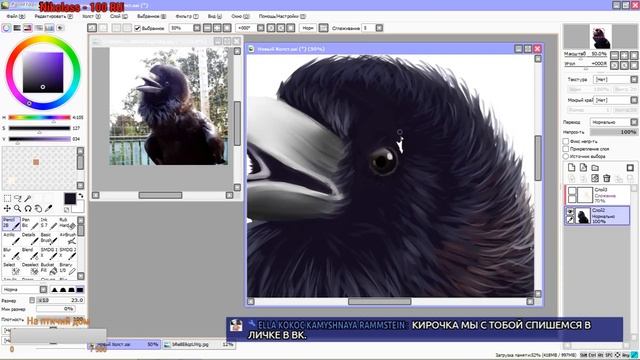Adjust the Непроз-ть layer opacity slider
Viewport: 640px width, 360px height.
tap(613, 132)
